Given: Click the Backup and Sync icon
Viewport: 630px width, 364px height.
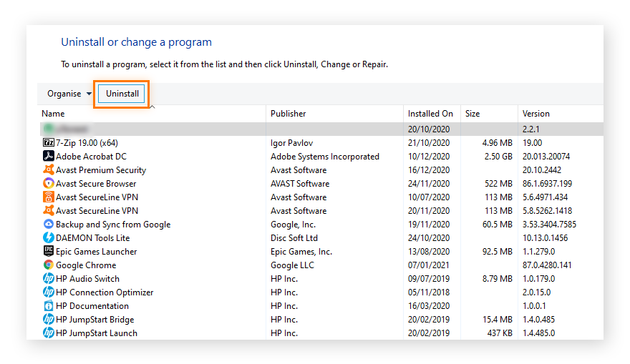Looking at the screenshot, I should (x=48, y=224).
